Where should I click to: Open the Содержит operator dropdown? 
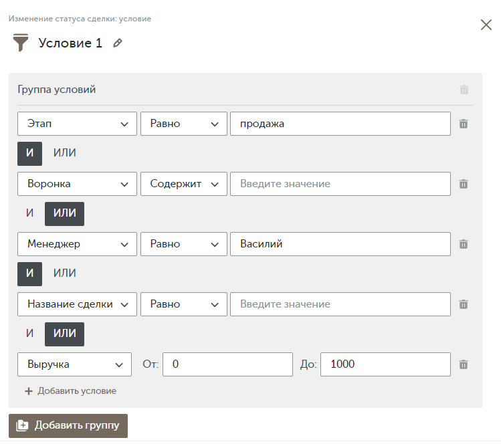click(184, 184)
